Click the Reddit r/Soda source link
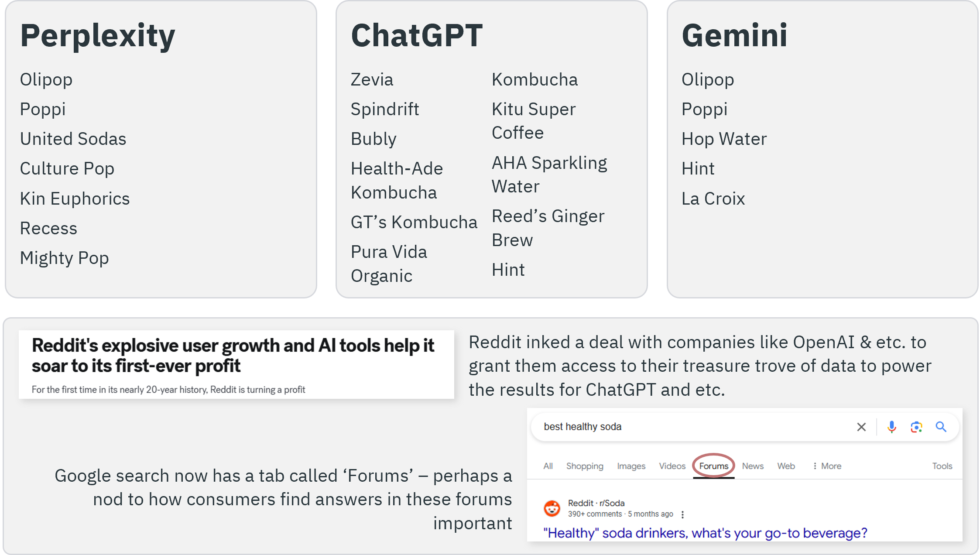 (596, 503)
